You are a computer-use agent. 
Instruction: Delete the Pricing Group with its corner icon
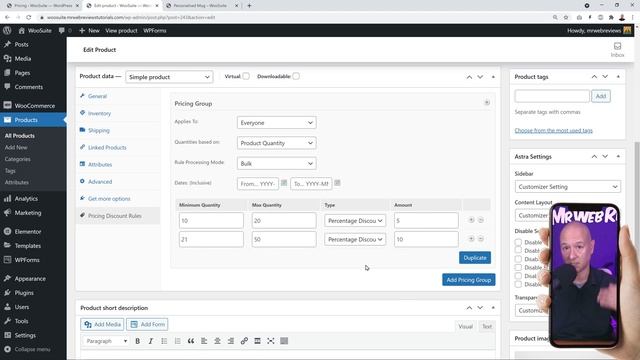(487, 102)
